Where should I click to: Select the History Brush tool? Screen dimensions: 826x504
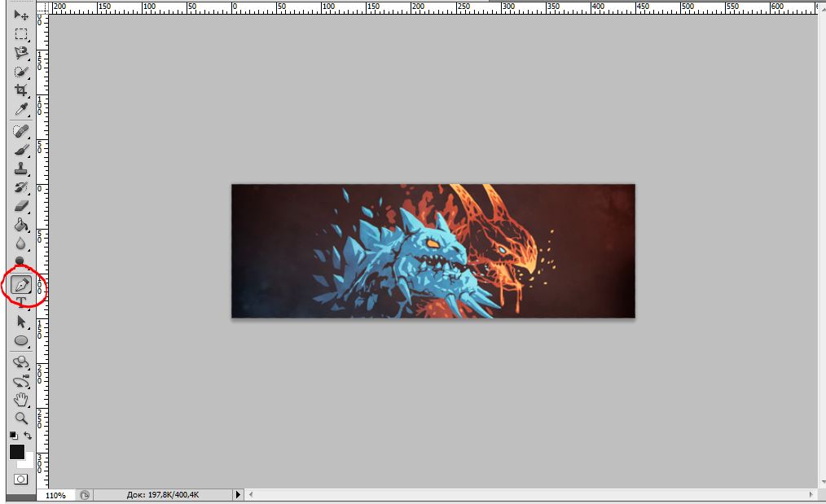click(21, 187)
